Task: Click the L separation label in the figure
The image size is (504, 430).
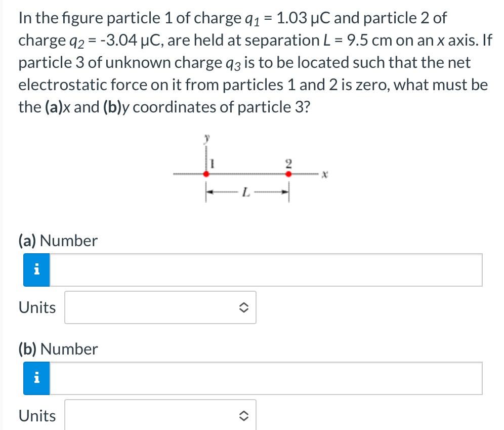Action: click(246, 192)
